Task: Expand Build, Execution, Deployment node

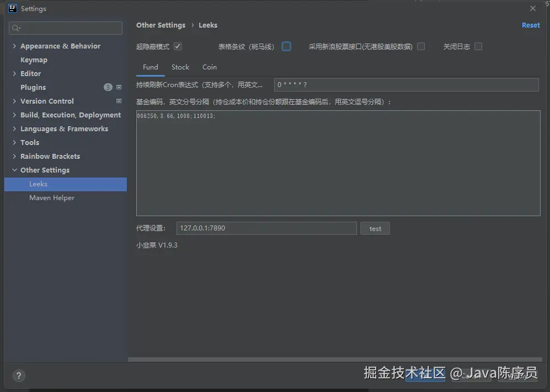Action: coord(14,115)
